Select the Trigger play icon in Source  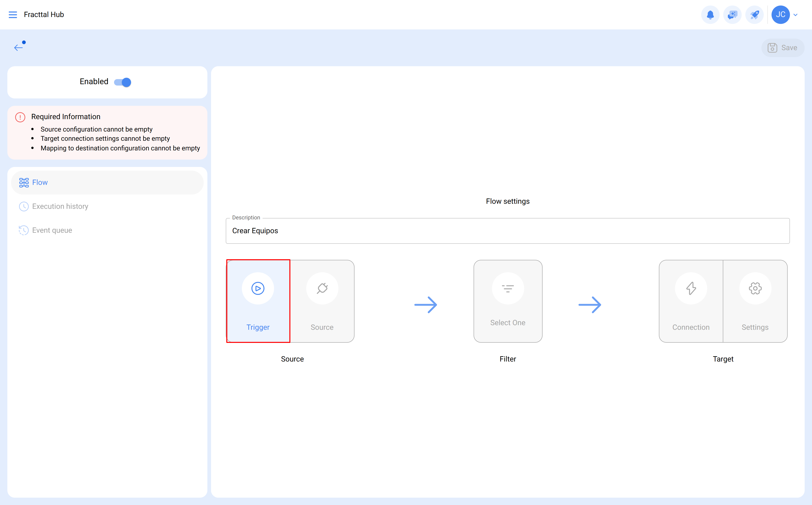tap(258, 288)
